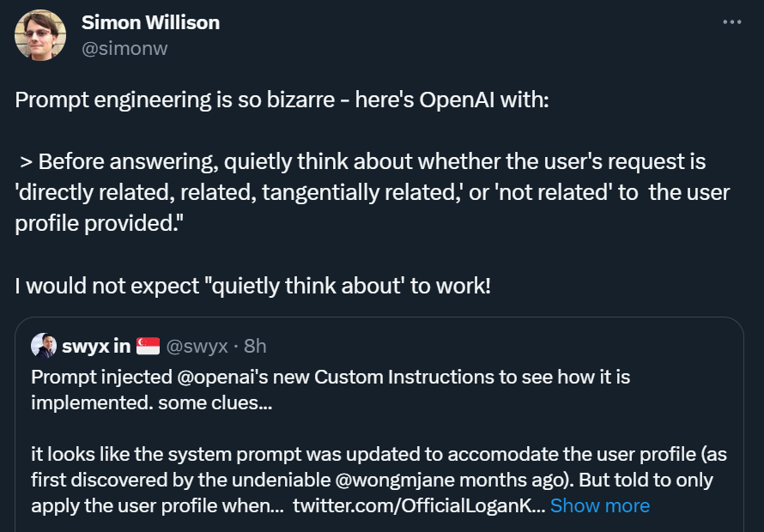Screen dimensions: 764x532
Task: Click the 'Prompt engineering is so bizarre' line
Action: [x=282, y=100]
